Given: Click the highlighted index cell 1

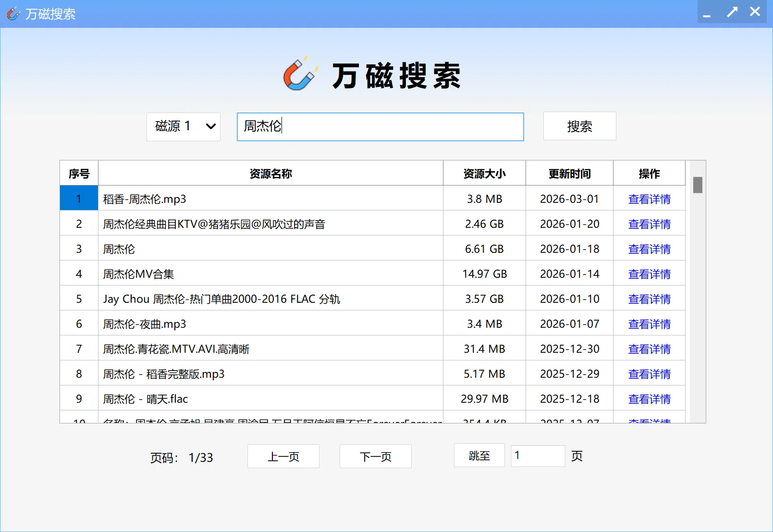Looking at the screenshot, I should click(79, 198).
